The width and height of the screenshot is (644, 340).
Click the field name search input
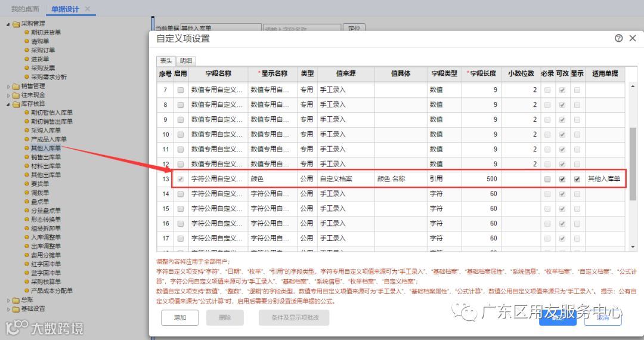click(x=302, y=29)
